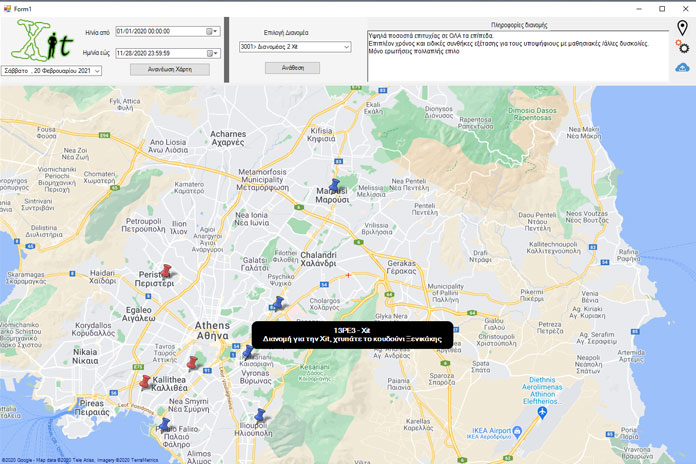Click the black 13PE3 - Xit tooltip
This screenshot has height=464, width=696.
pos(352,335)
